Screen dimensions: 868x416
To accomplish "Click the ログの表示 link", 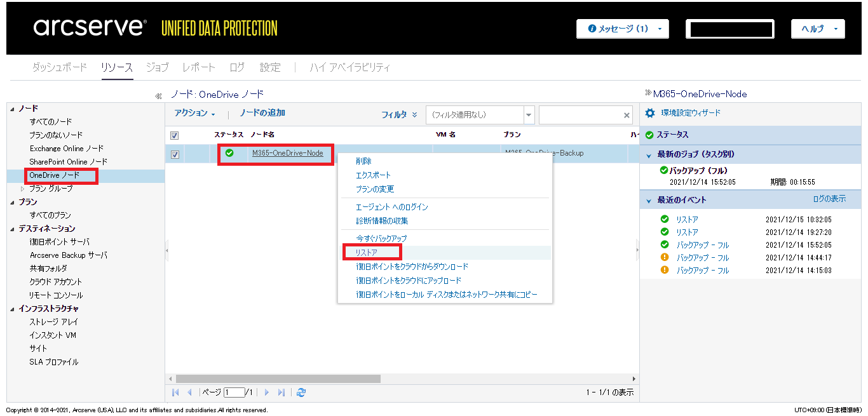I will click(830, 199).
